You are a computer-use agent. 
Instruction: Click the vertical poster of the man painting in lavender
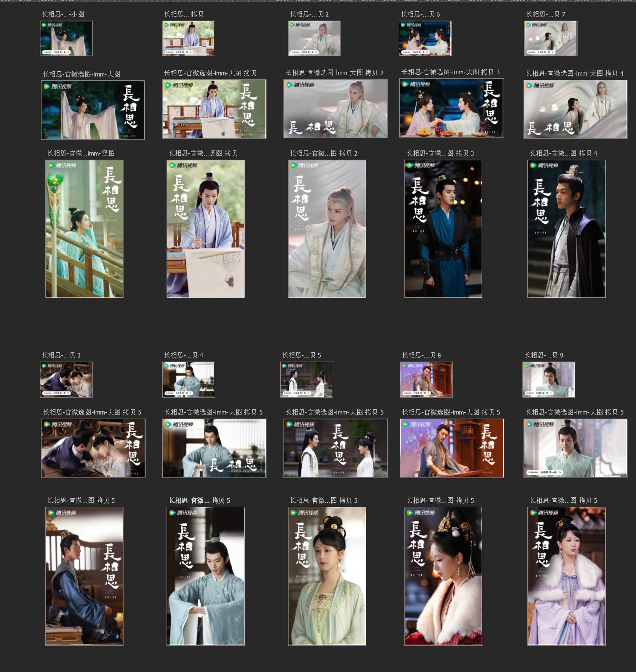click(x=206, y=229)
